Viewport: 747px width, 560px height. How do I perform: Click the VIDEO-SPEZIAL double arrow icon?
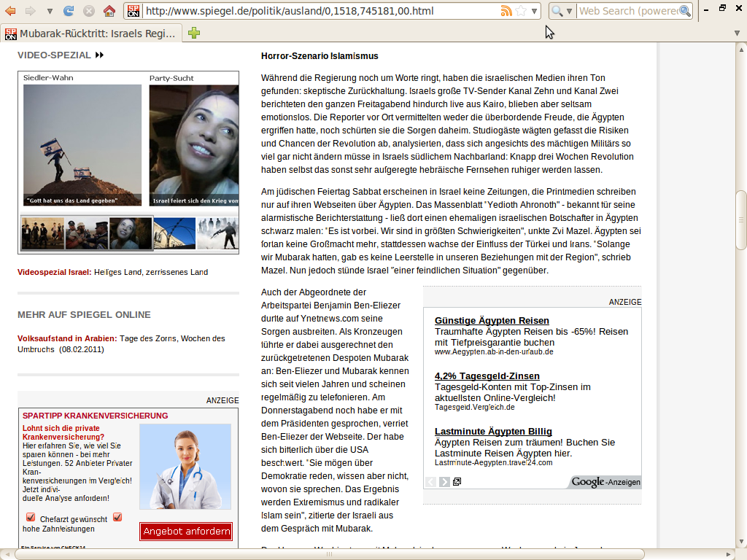(99, 55)
